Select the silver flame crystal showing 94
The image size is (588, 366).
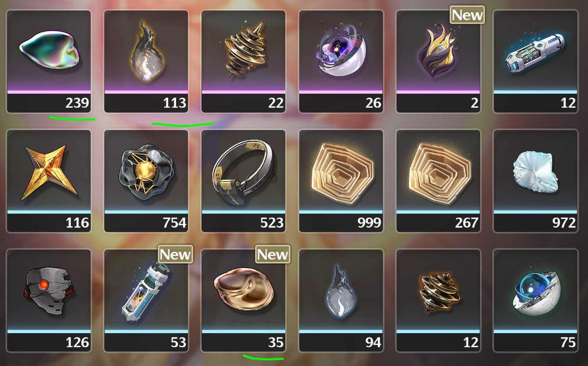tap(341, 300)
